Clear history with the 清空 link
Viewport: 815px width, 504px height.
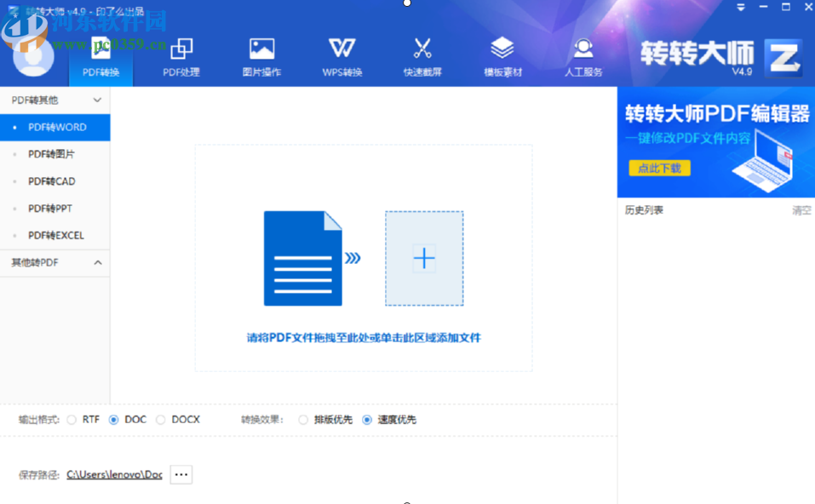801,209
